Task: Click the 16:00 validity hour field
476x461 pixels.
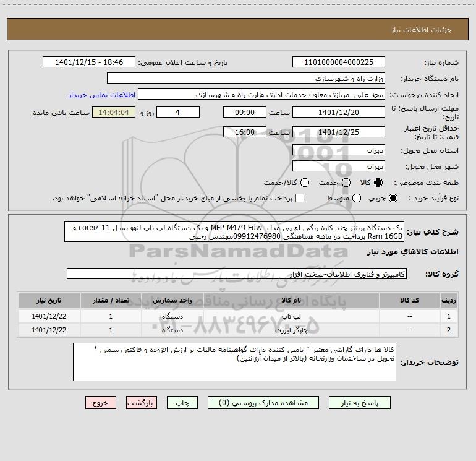Action: pos(245,132)
